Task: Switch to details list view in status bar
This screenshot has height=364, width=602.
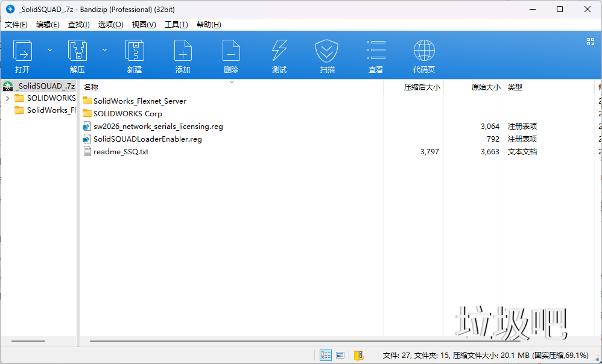Action: (x=326, y=356)
